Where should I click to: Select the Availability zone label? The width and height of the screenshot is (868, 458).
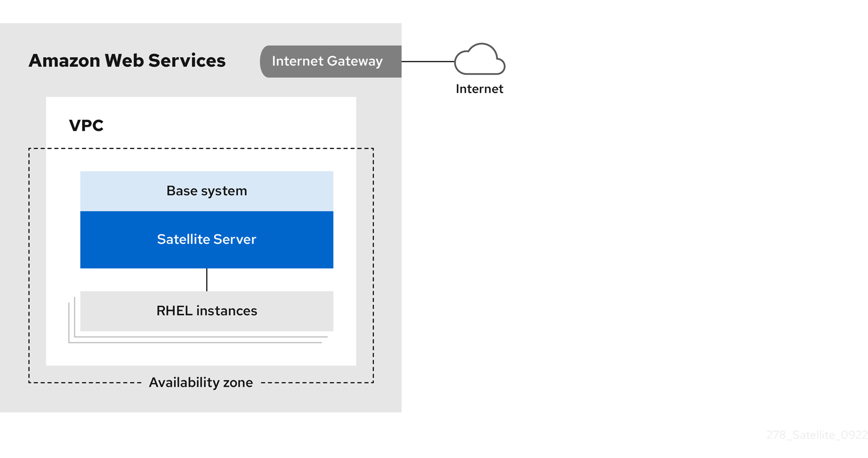pyautogui.click(x=200, y=383)
